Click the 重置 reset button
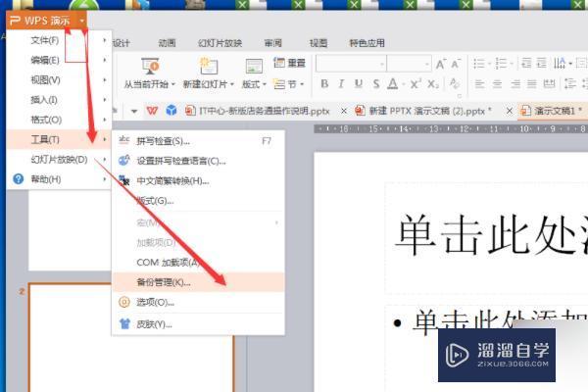The height and width of the screenshot is (392, 588). point(289,63)
